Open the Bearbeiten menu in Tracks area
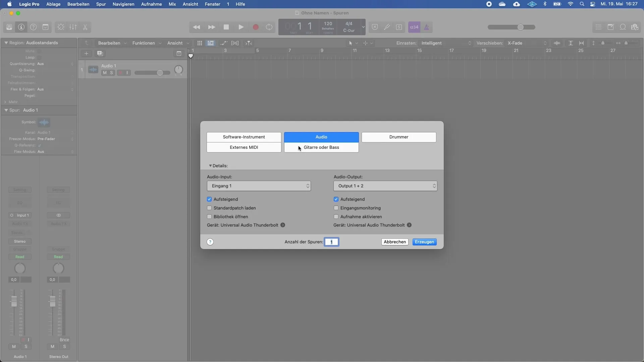 [x=112, y=43]
